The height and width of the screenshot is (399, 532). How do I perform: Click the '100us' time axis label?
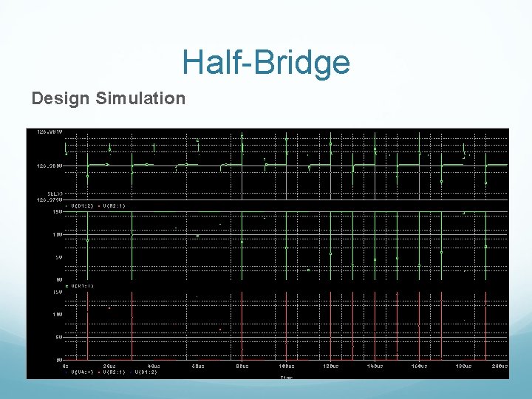[x=287, y=366]
